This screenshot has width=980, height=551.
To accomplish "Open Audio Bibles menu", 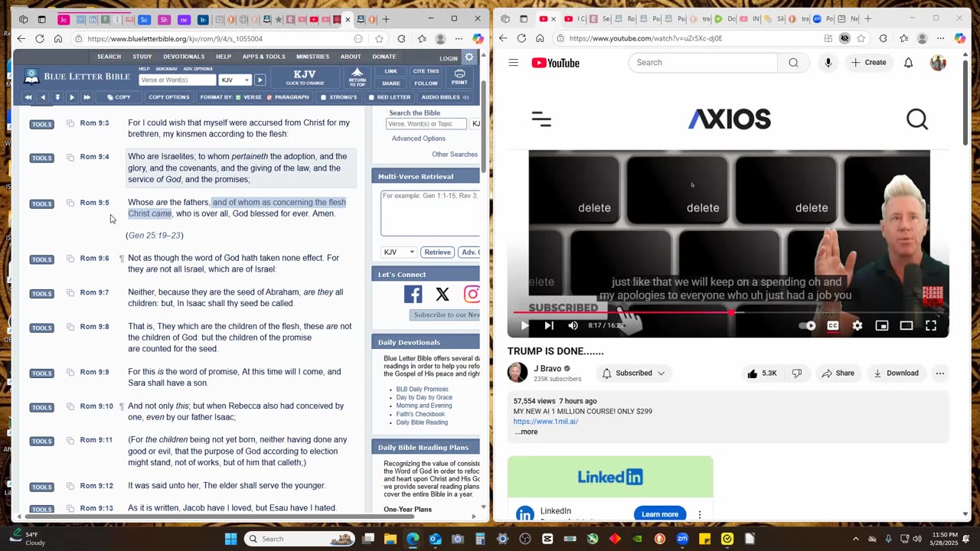I will click(x=446, y=97).
